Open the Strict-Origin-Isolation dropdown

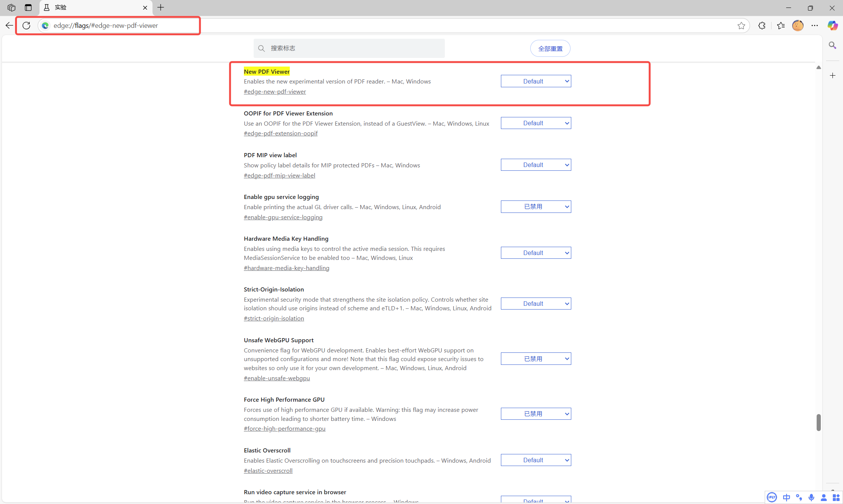[536, 304]
